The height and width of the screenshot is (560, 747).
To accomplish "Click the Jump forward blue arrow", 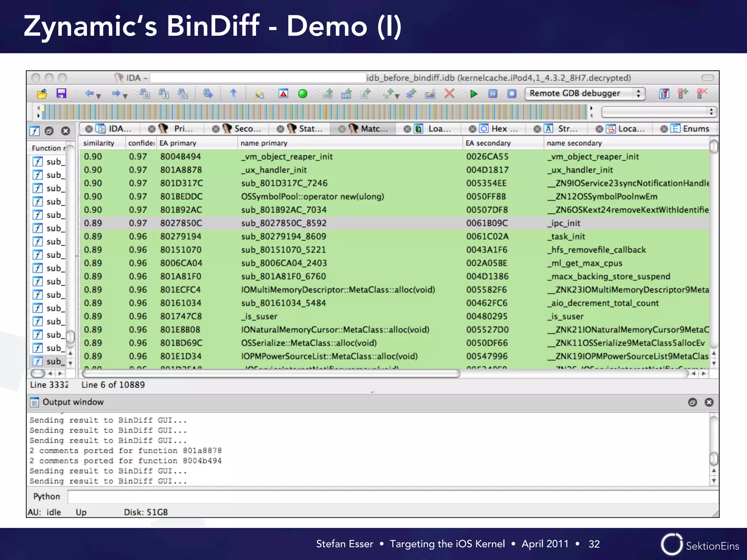I will [x=116, y=93].
